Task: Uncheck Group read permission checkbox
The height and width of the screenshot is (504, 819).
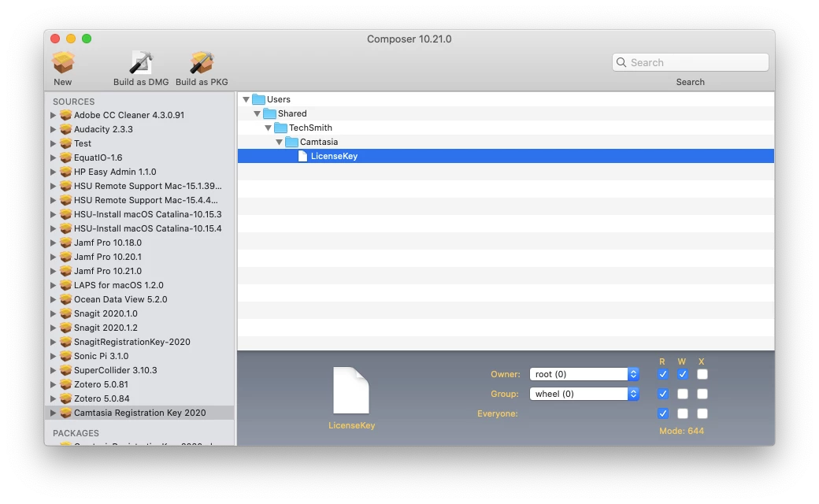Action: (663, 394)
